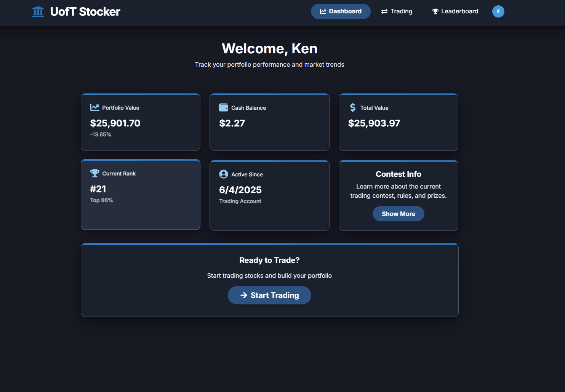Click the Contest Info card heading
565x392 pixels.
tap(398, 174)
